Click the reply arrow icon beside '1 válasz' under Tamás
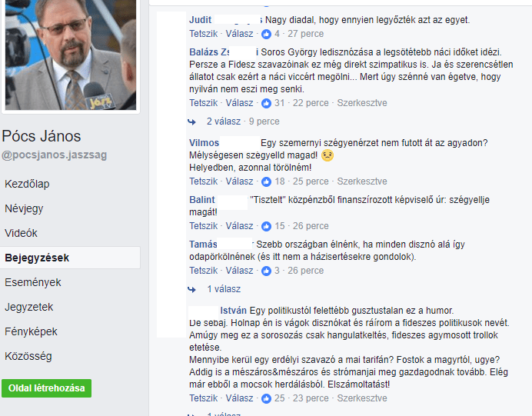This screenshot has height=416, width=532. [191, 289]
